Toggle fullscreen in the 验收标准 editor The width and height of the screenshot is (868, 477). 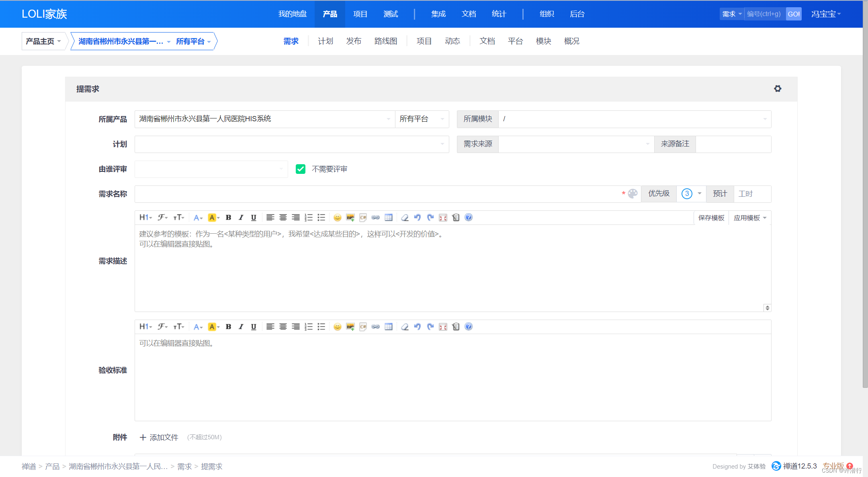pyautogui.click(x=443, y=326)
